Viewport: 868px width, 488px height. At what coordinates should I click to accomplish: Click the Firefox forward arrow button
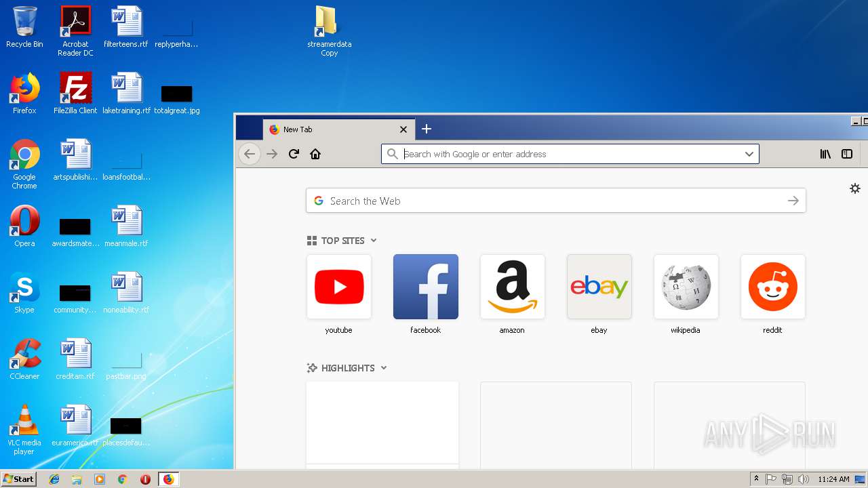[272, 154]
